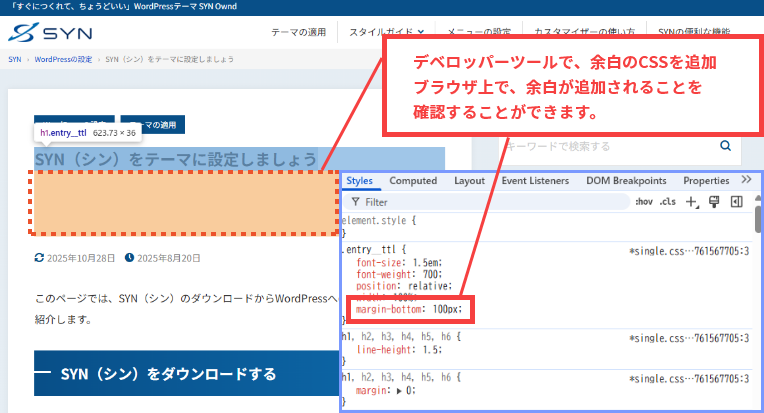Open the WordPressの設定 breadcrumb link
The image size is (764, 413).
pyautogui.click(x=64, y=59)
